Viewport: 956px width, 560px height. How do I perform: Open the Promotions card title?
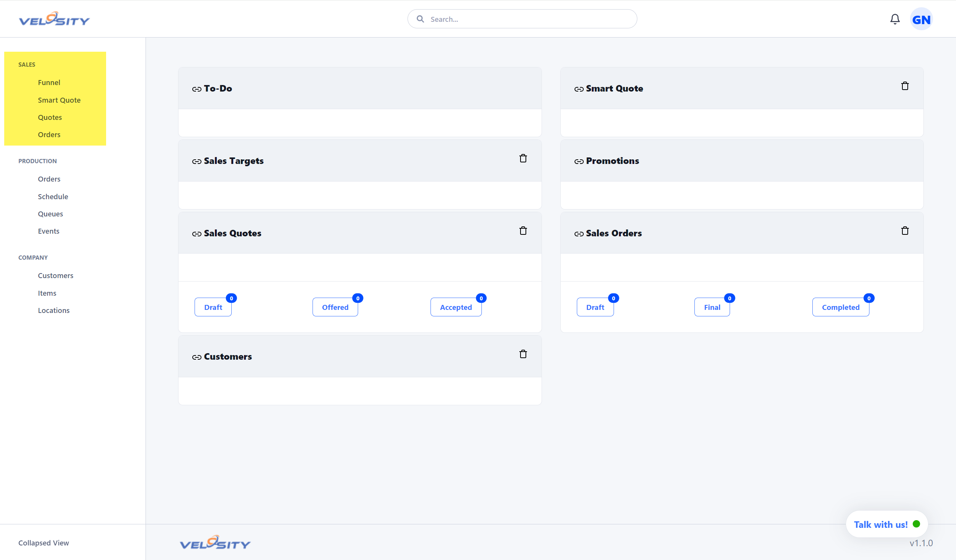pos(612,161)
